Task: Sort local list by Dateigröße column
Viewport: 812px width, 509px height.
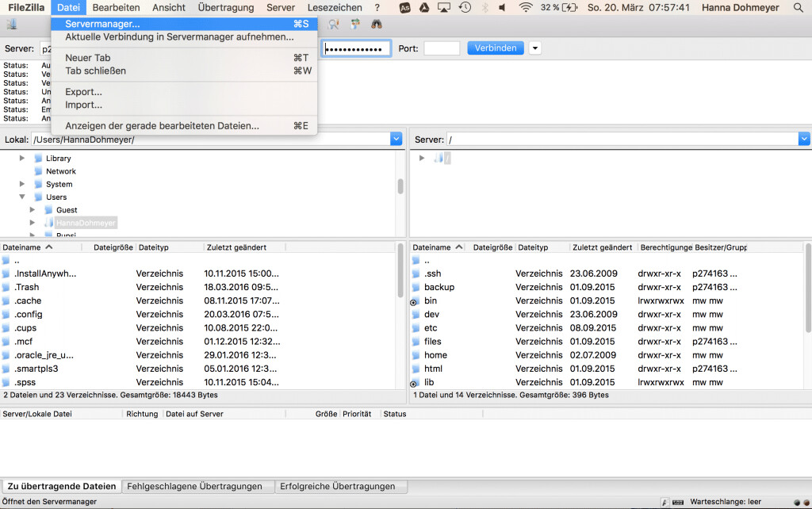Action: (113, 247)
